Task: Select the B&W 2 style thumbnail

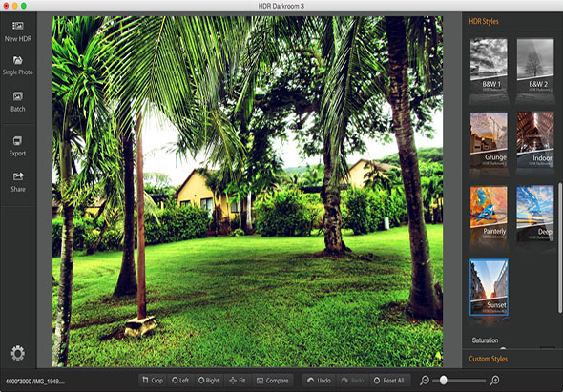Action: 535,65
